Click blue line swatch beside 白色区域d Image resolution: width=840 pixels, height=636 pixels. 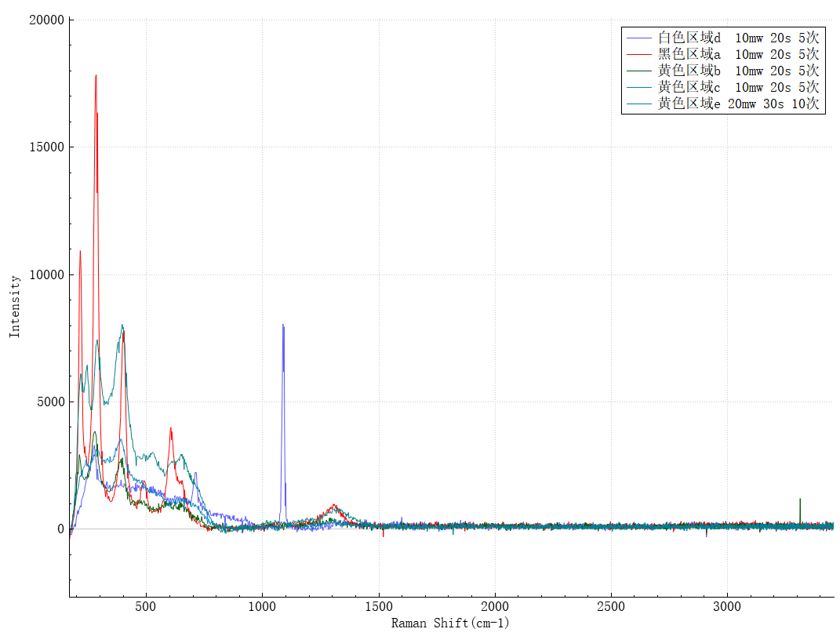click(640, 38)
